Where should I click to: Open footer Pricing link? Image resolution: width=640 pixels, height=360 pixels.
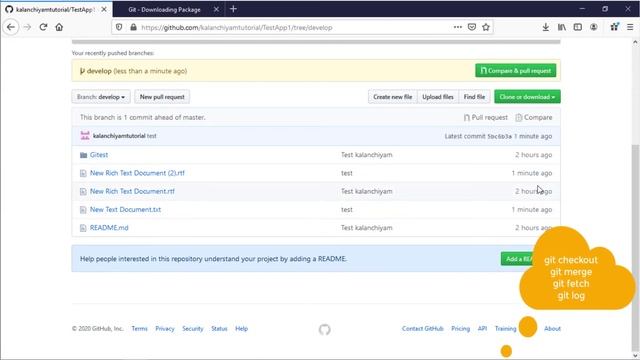click(x=460, y=329)
